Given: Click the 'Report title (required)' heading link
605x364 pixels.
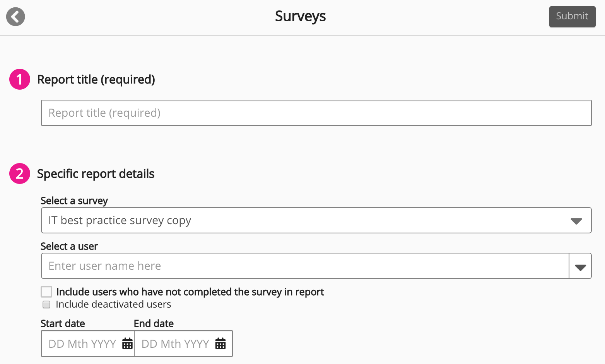Looking at the screenshot, I should (x=96, y=79).
